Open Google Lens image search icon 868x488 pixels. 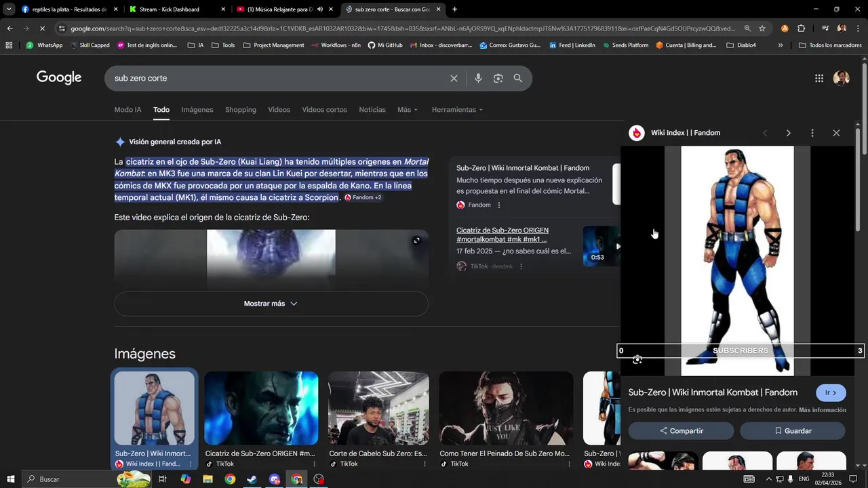pos(498,79)
